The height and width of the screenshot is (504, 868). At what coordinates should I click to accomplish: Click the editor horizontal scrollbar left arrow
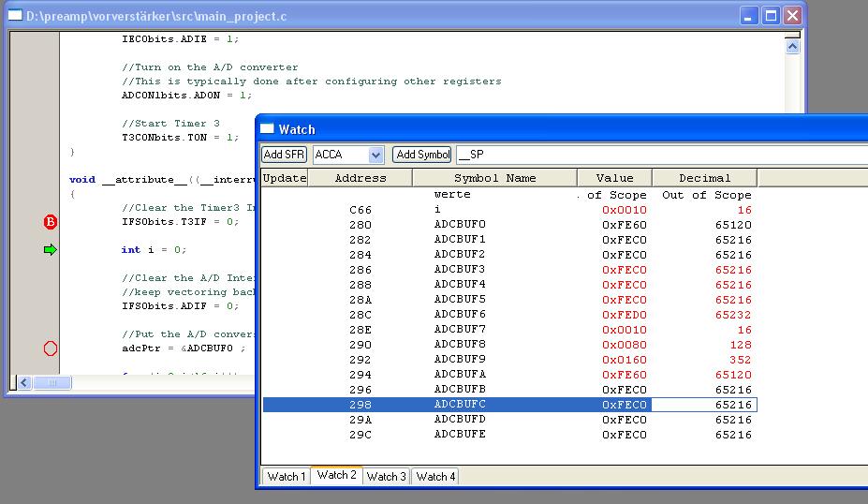[x=23, y=383]
